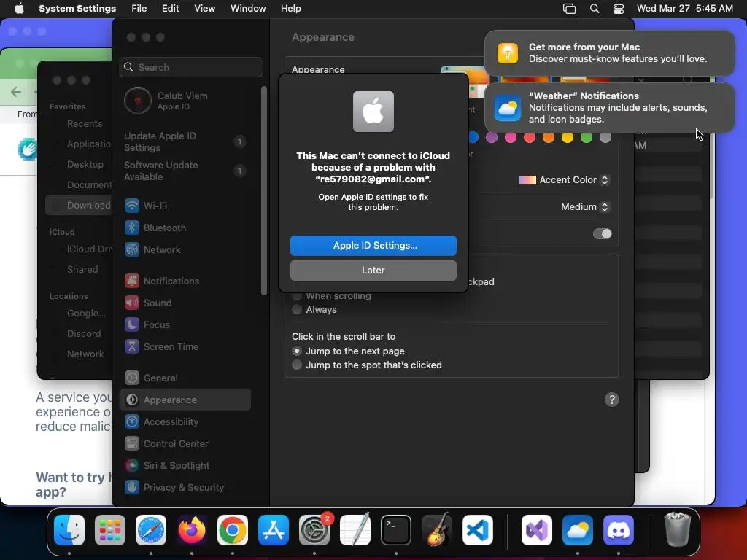Screen dimensions: 747x560
Task: Click Apple ID Settings… button
Action: tap(373, 246)
